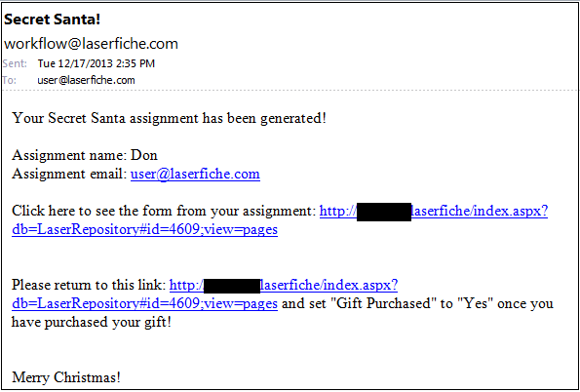Click db=LaserRepository link before "and set"
The width and height of the screenshot is (580, 392).
pos(144,304)
